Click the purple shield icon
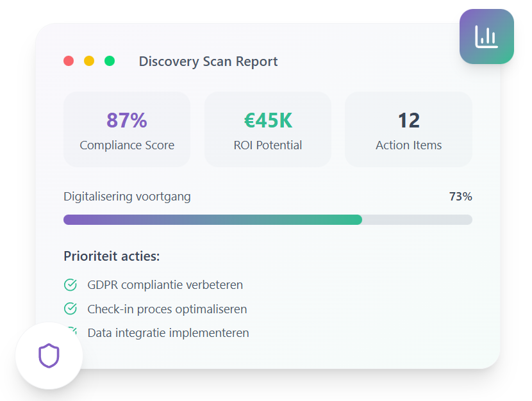The height and width of the screenshot is (401, 532). pos(49,356)
